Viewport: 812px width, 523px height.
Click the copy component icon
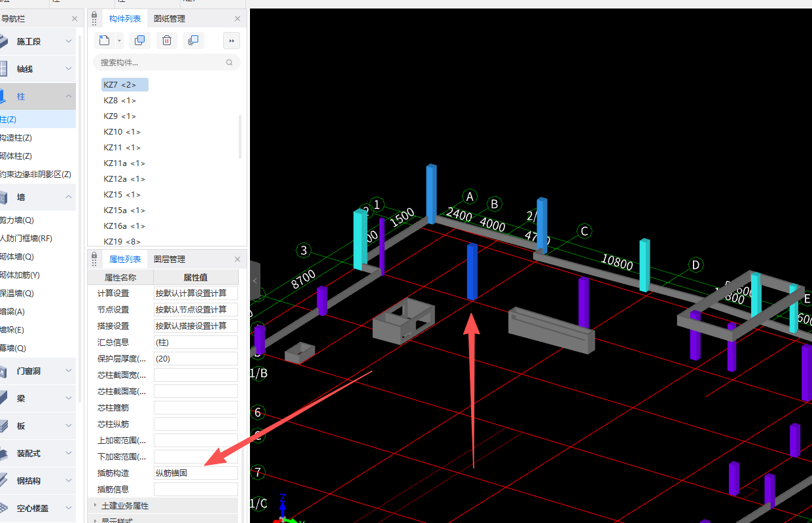point(139,41)
